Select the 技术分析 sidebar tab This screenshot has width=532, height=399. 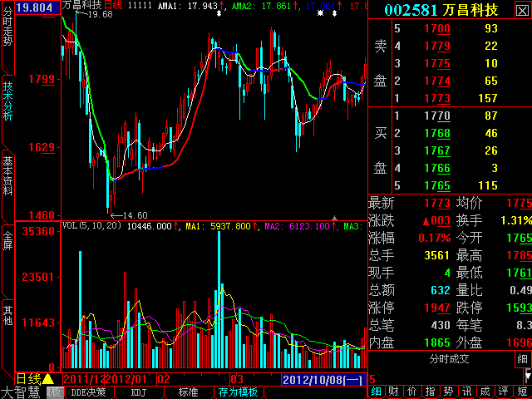[7, 101]
